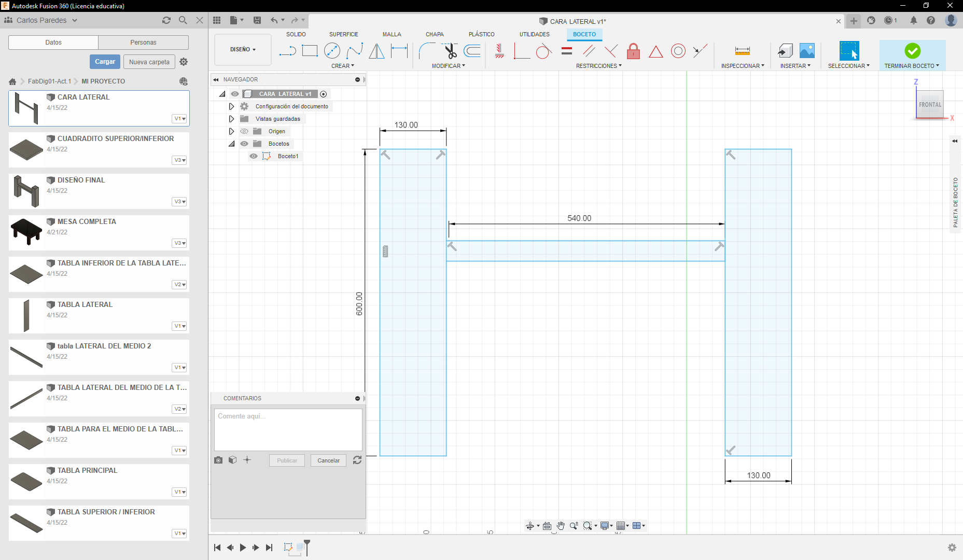Toggle visibility of Boceto1 sketch
This screenshot has height=560, width=963.
(254, 156)
